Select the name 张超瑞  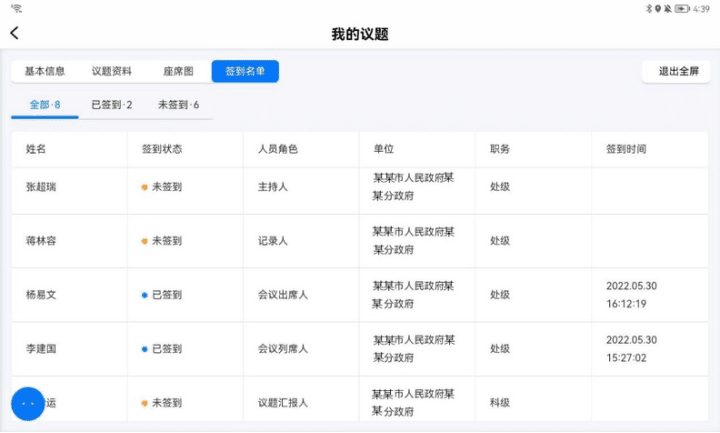pos(41,187)
